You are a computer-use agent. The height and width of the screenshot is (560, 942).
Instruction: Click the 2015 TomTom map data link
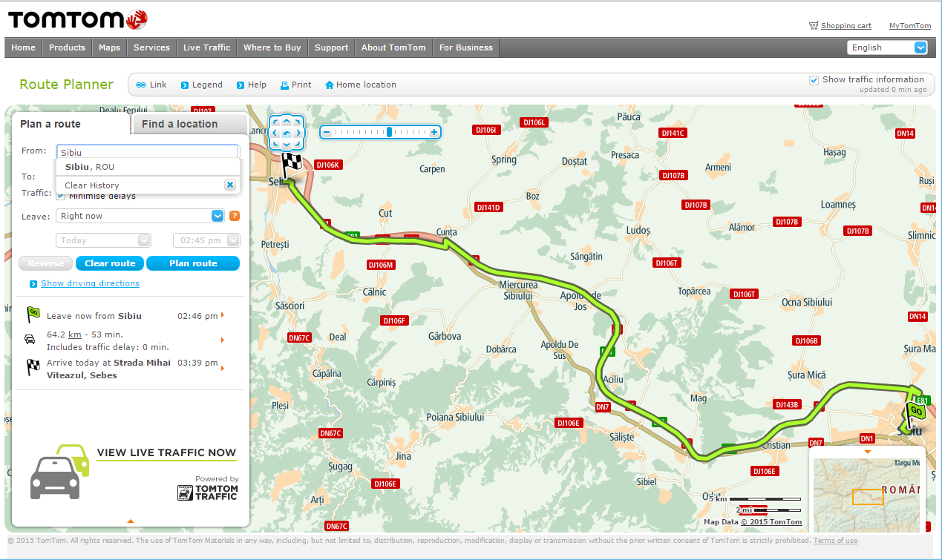pyautogui.click(x=771, y=521)
